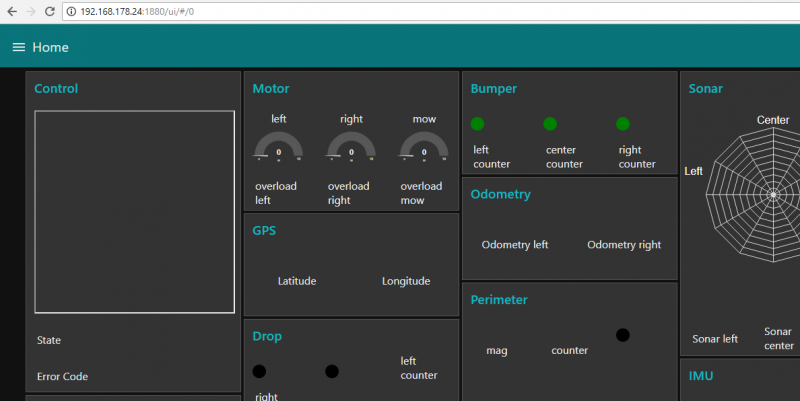This screenshot has height=401, width=800.
Task: Click the Control panel heading
Action: coord(56,88)
